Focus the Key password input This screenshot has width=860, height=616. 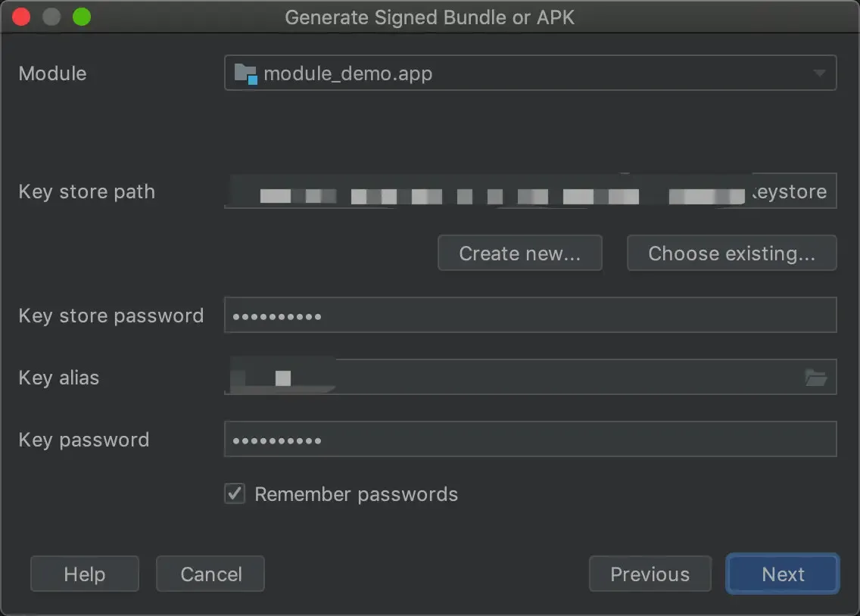530,439
